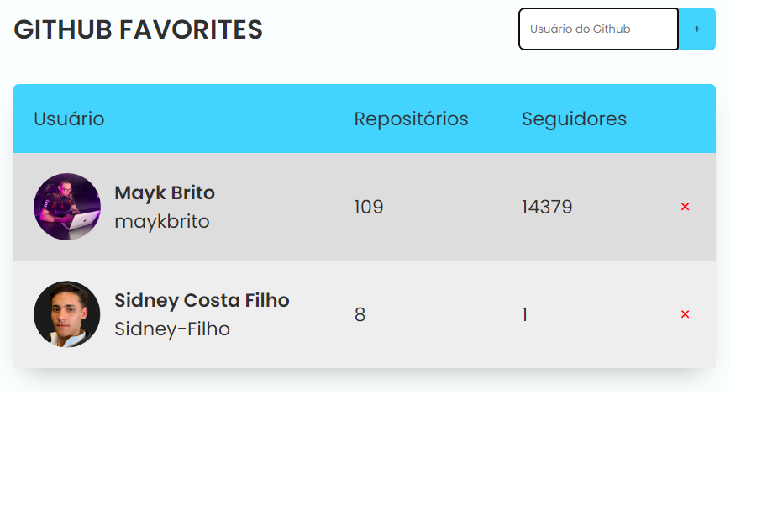The width and height of the screenshot is (762, 532).
Task: Click the Repositórios column header
Action: point(411,119)
